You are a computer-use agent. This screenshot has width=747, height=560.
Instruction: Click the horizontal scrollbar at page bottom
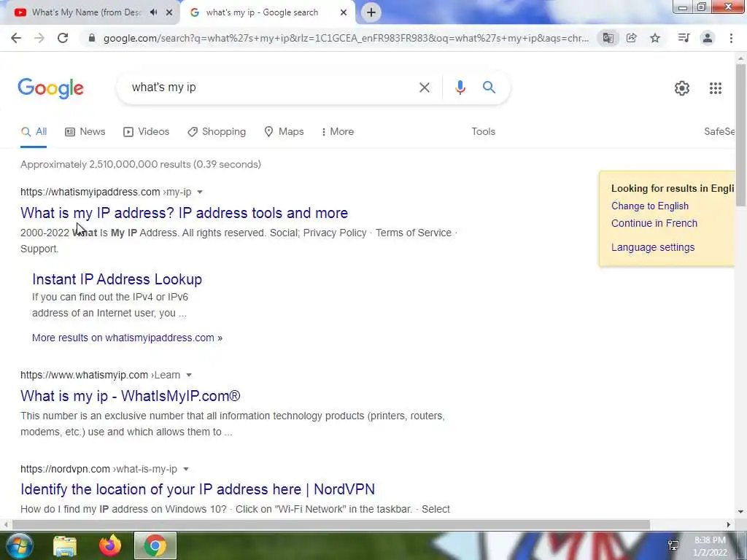coord(331,524)
